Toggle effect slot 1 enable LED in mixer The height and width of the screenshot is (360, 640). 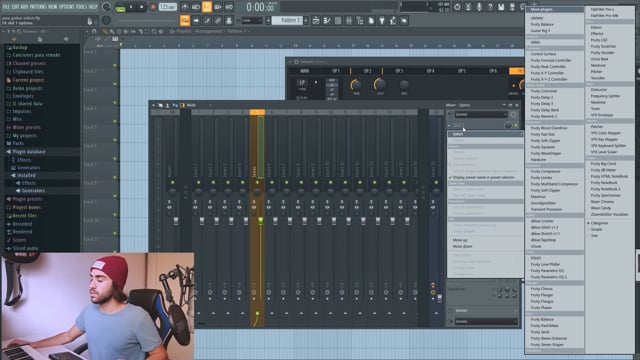tap(516, 126)
